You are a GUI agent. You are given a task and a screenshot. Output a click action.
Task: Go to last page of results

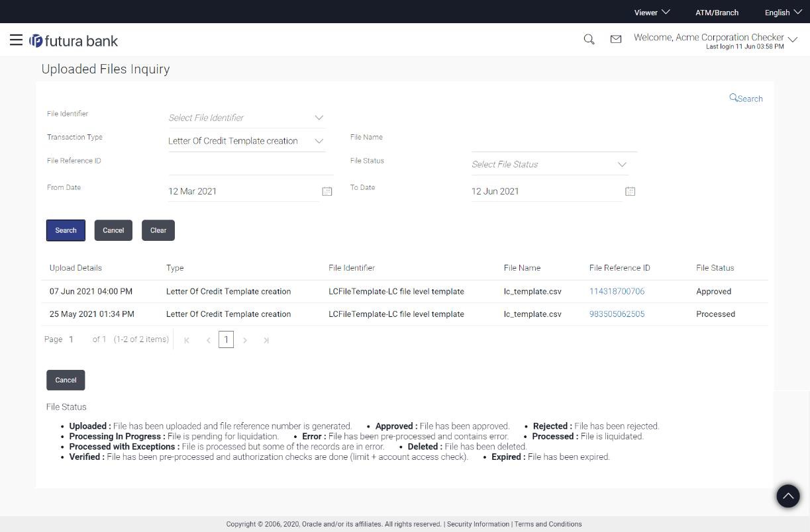pos(266,340)
